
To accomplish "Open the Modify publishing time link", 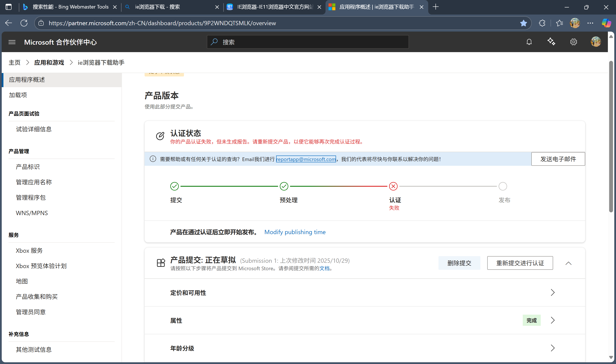I will (x=295, y=232).
